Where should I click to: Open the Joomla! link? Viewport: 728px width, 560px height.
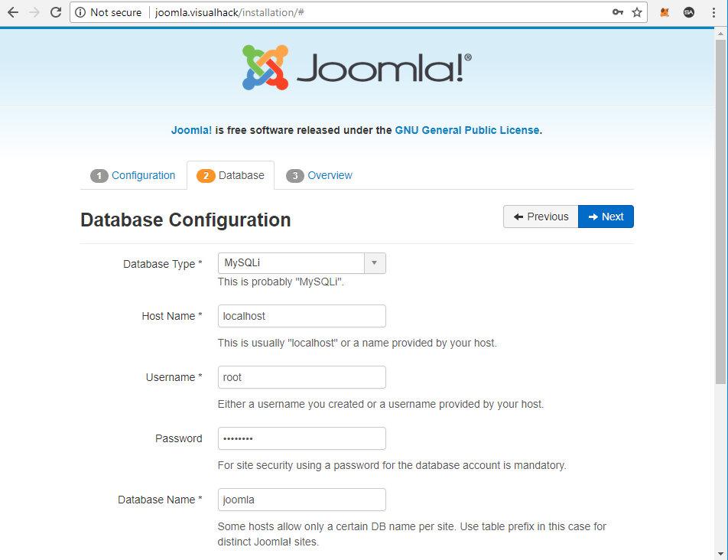191,131
